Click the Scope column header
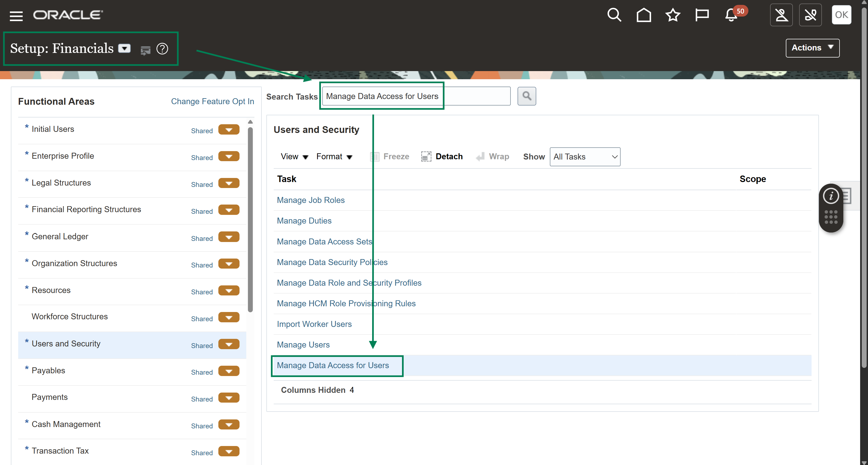Viewport: 868px width, 465px height. pos(752,179)
